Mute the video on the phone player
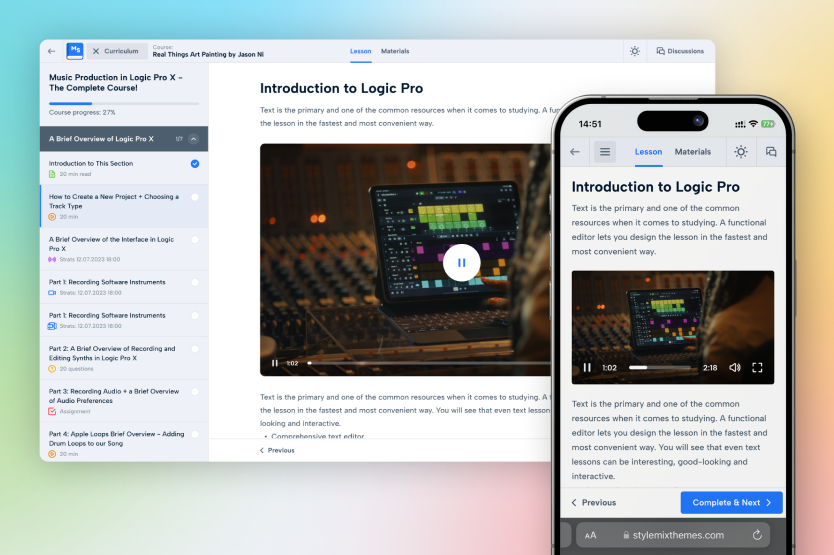 point(735,367)
